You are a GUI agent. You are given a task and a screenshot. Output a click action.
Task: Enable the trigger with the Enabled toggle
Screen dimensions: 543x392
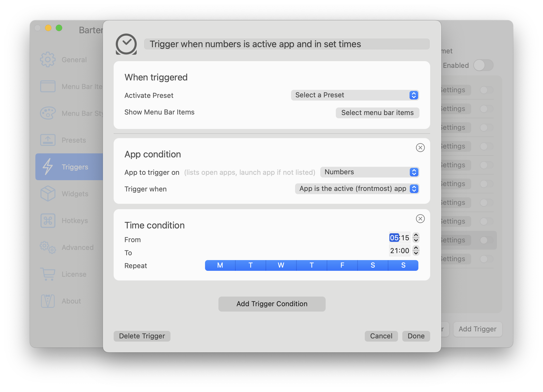tap(483, 65)
